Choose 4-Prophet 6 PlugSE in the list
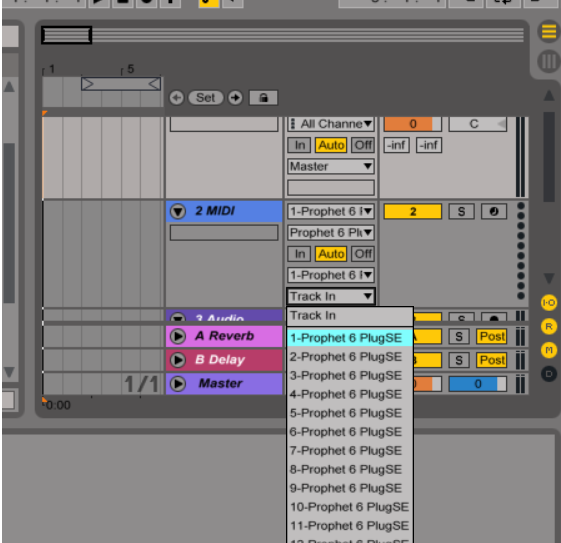Viewport: 561px width, 543px height. coord(350,394)
